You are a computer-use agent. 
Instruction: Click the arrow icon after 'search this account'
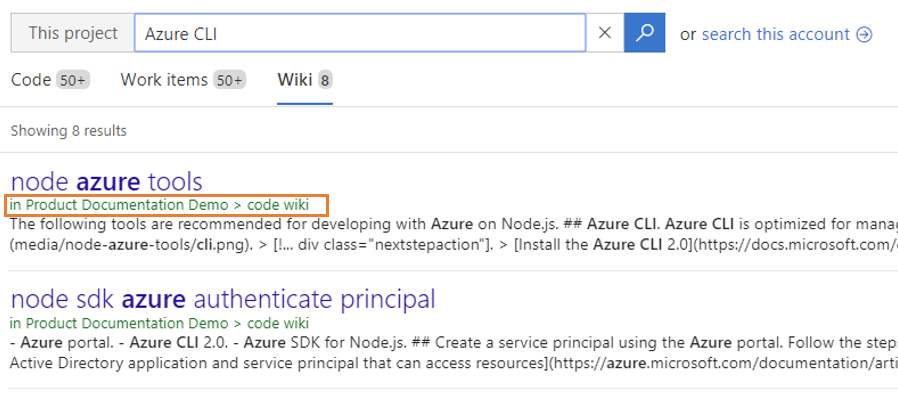click(864, 35)
